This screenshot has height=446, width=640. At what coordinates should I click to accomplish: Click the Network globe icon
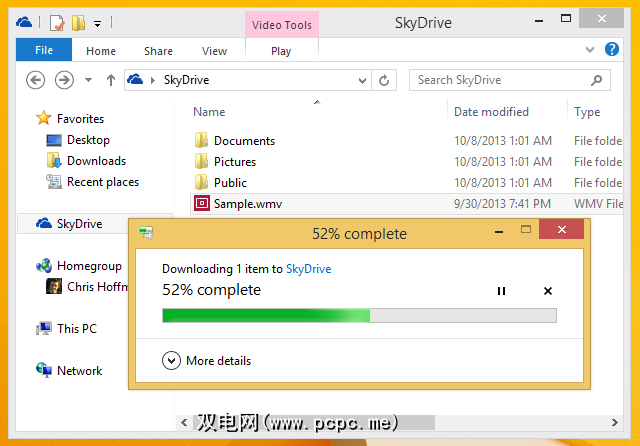pos(44,370)
